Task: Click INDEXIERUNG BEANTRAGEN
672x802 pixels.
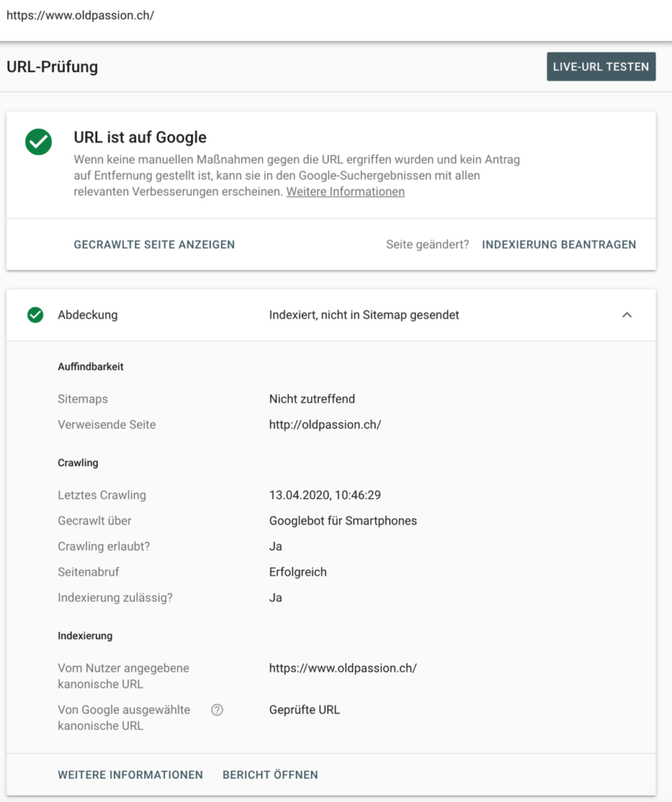Action: point(558,244)
